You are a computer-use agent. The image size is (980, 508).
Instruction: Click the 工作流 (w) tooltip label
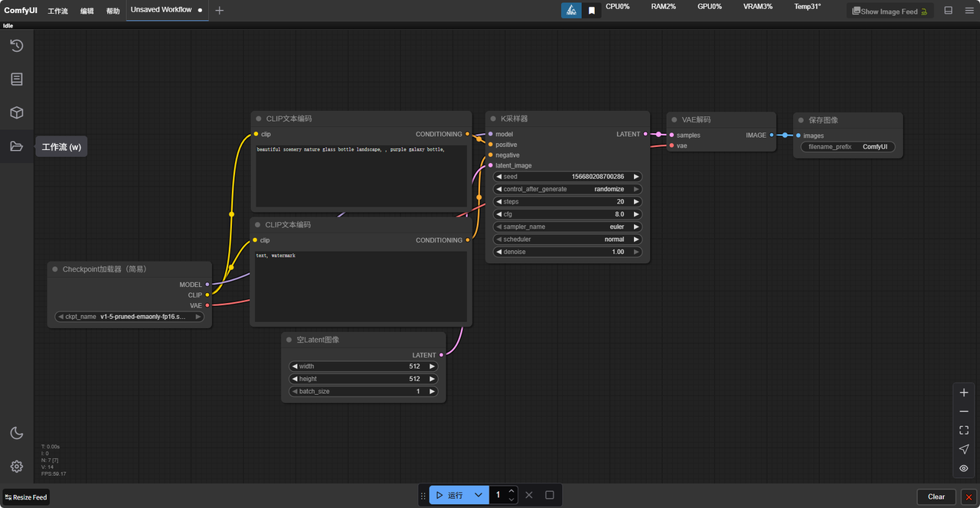61,147
